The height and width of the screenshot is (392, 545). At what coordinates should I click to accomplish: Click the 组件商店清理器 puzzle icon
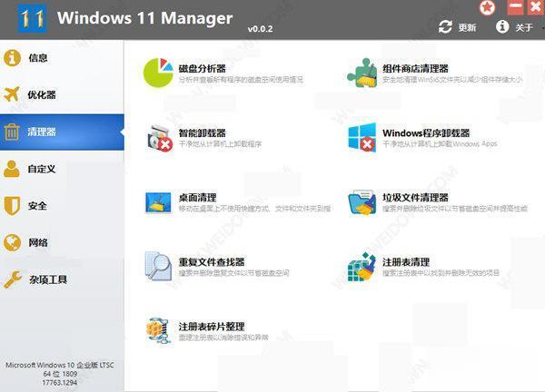[x=362, y=73]
